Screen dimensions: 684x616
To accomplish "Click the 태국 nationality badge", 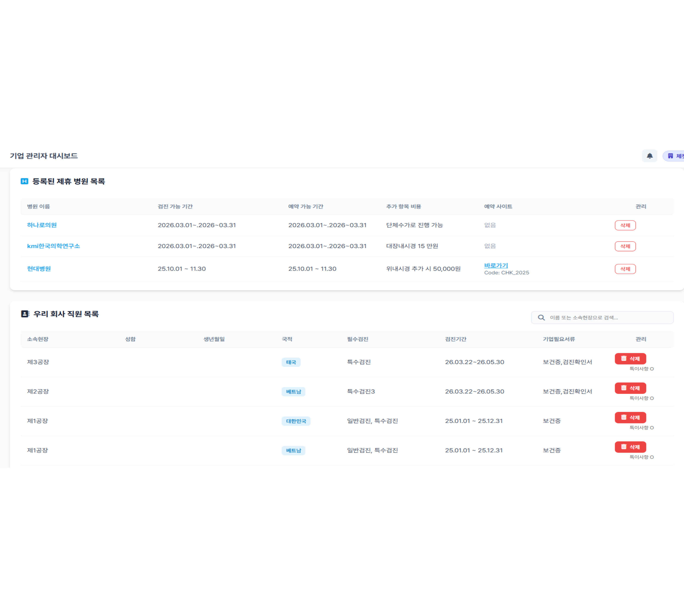I will pyautogui.click(x=291, y=362).
